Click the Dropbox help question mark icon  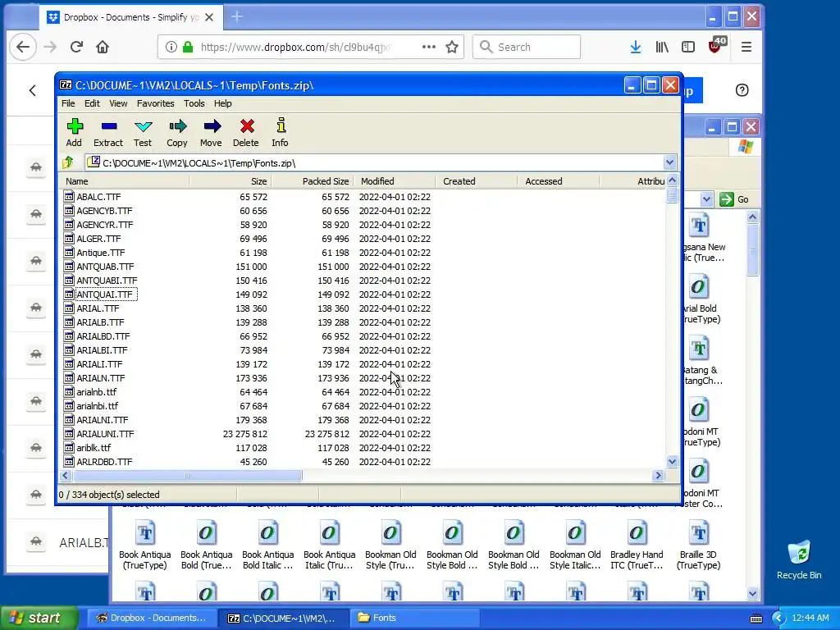point(742,90)
